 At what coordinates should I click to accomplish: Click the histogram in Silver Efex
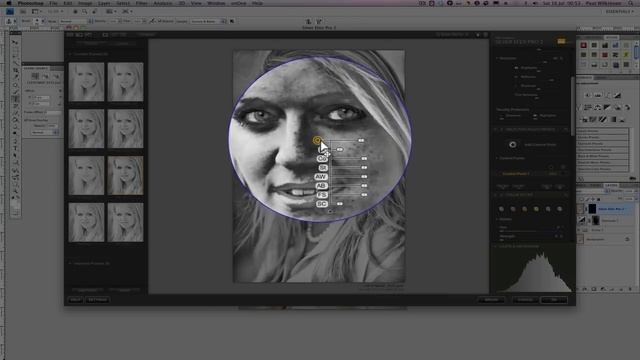pos(534,271)
